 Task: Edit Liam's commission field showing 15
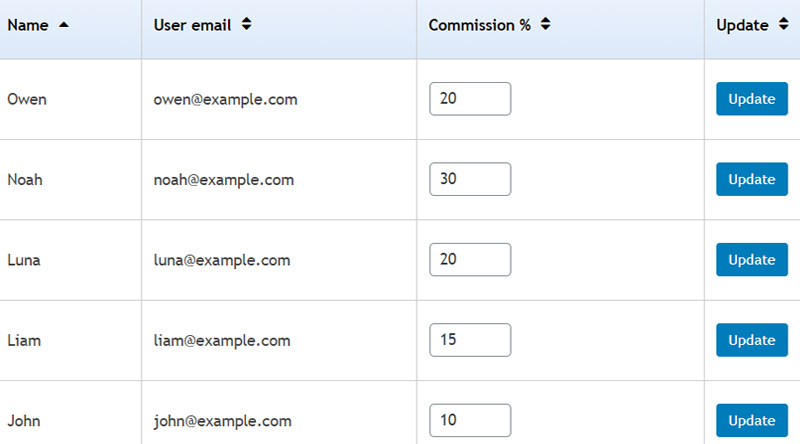click(470, 340)
